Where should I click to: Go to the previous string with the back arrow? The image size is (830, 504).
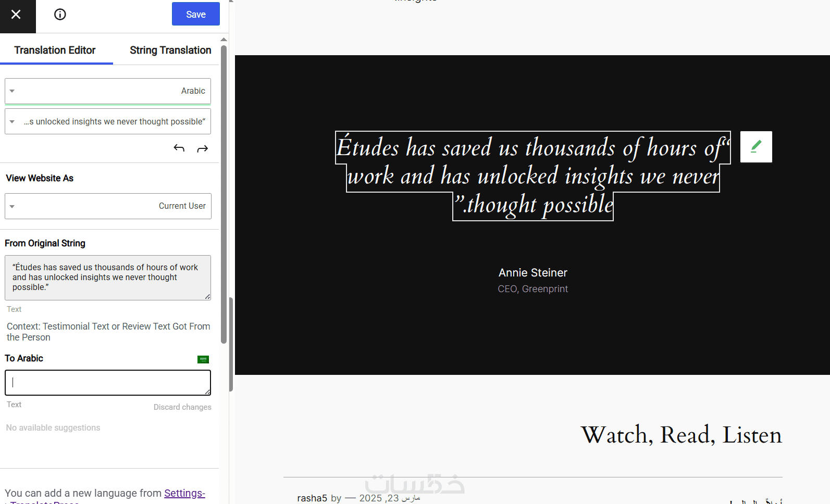click(x=179, y=148)
